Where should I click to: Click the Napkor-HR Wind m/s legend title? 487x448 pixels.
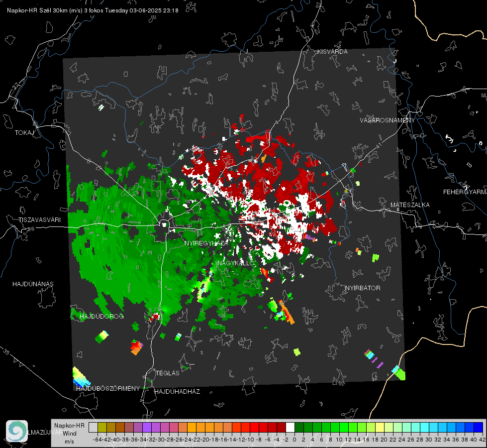pos(69,433)
